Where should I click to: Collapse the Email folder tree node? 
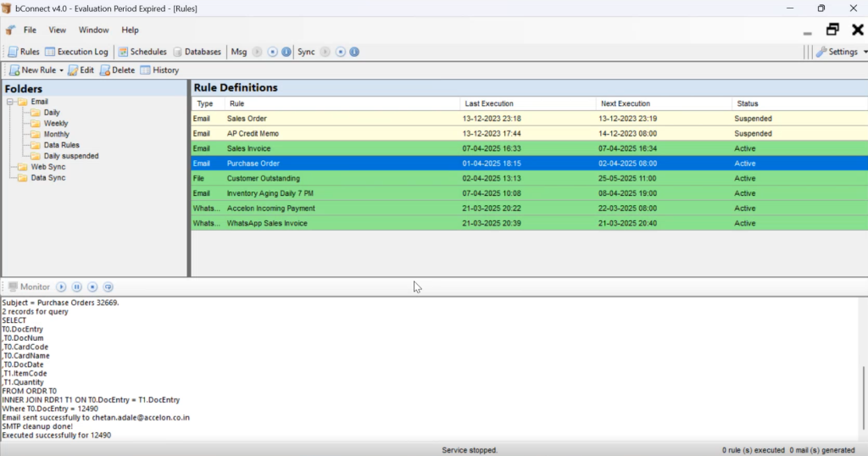(10, 102)
